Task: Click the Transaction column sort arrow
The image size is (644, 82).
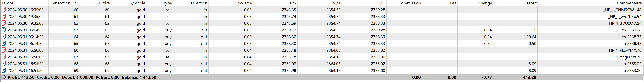Action: pos(76,3)
